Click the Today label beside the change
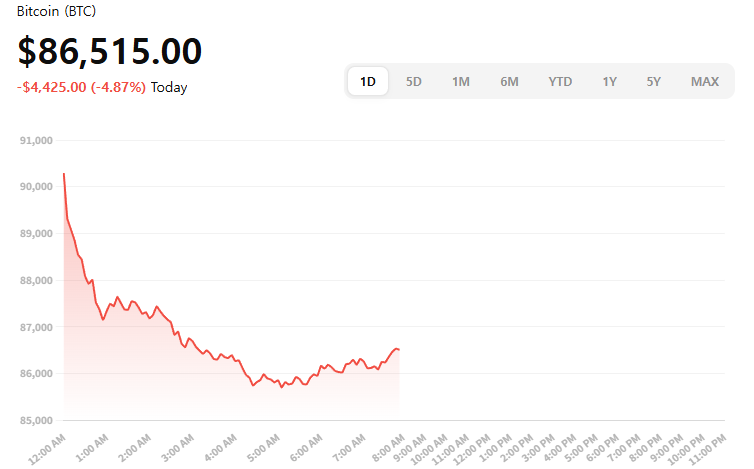This screenshot has height=469, width=754. (x=169, y=87)
